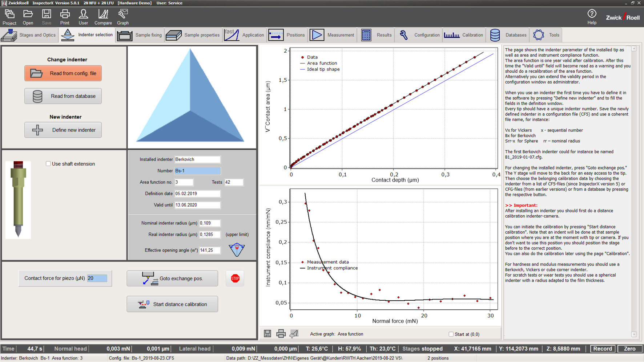Click the Measurement play icon

coord(317,35)
